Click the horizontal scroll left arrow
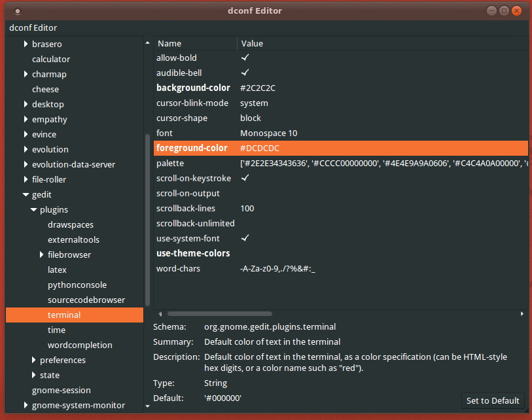This screenshot has height=420, width=532. click(x=160, y=314)
